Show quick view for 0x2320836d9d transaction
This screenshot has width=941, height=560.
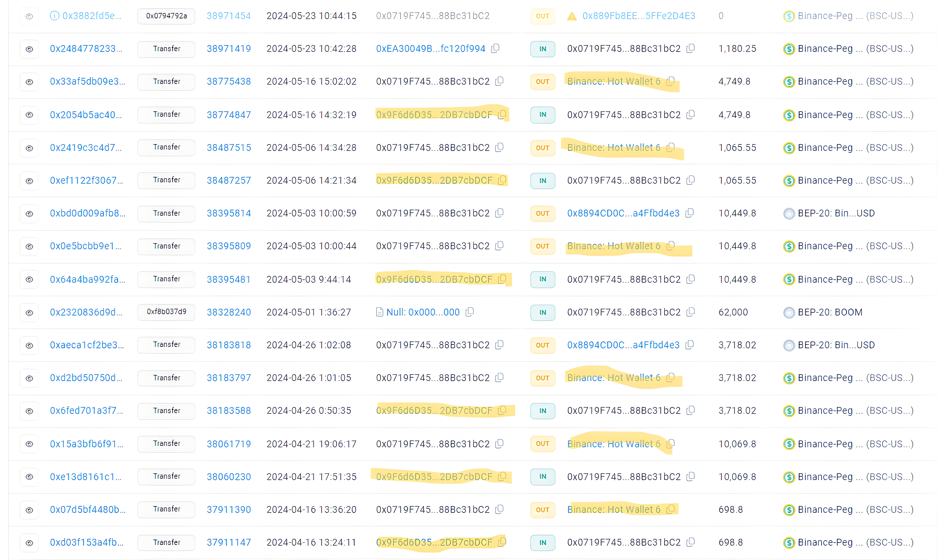(29, 312)
